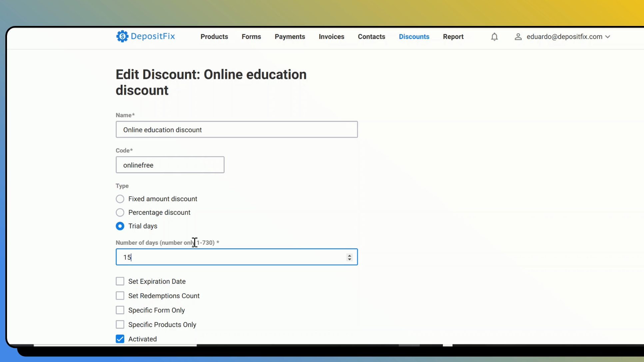The height and width of the screenshot is (362, 644).
Task: Choose Percentage discount type
Action: click(120, 212)
